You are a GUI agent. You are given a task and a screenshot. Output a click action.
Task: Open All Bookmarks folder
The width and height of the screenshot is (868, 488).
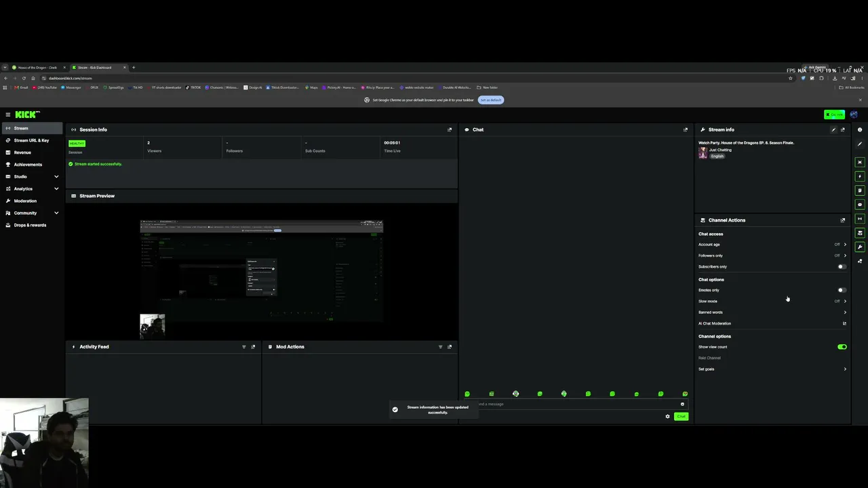pyautogui.click(x=852, y=87)
